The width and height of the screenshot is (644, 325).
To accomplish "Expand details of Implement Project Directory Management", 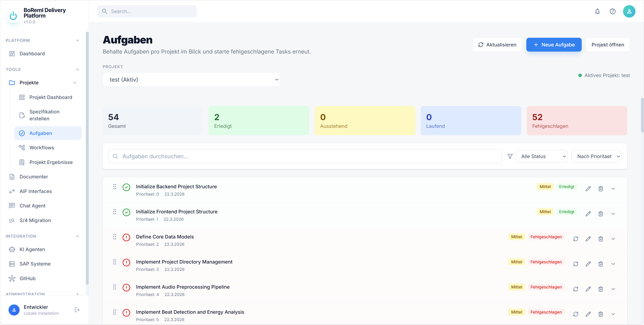I will [613, 264].
